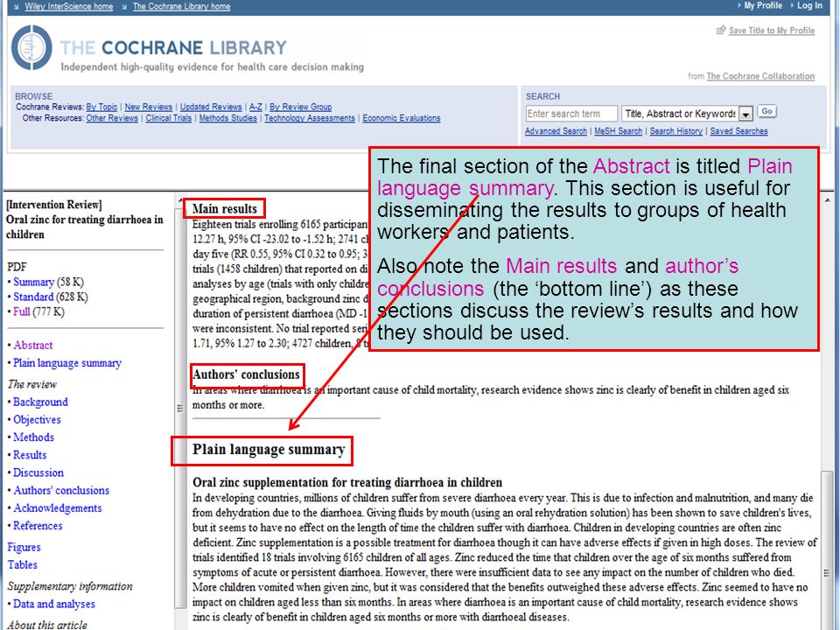The image size is (840, 630).
Task: Go to Abstract in sidebar
Action: click(x=32, y=345)
